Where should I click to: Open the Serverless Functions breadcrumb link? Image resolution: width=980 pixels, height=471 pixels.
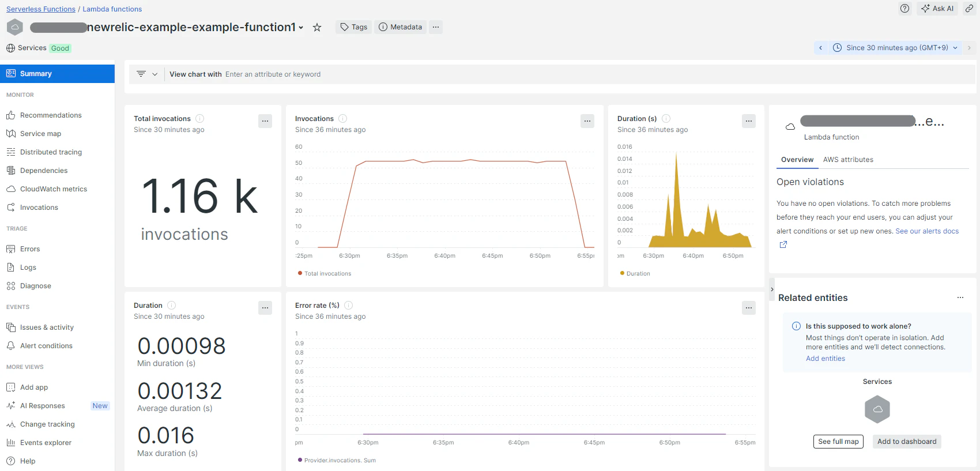coord(41,9)
